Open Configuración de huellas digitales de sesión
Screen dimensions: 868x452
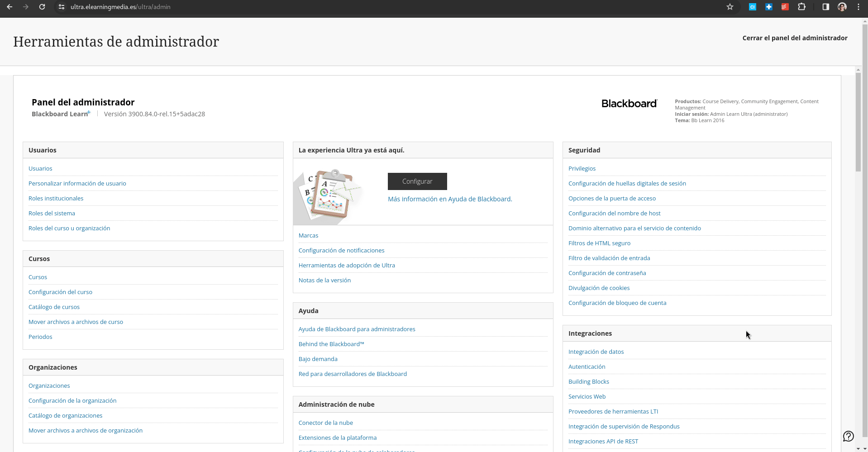627,183
